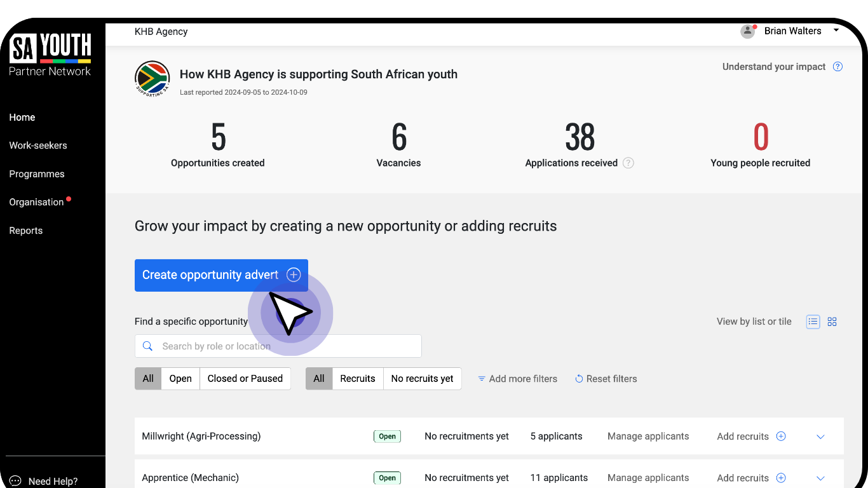This screenshot has height=488, width=868.
Task: Go to Home in sidebar
Action: (x=22, y=118)
